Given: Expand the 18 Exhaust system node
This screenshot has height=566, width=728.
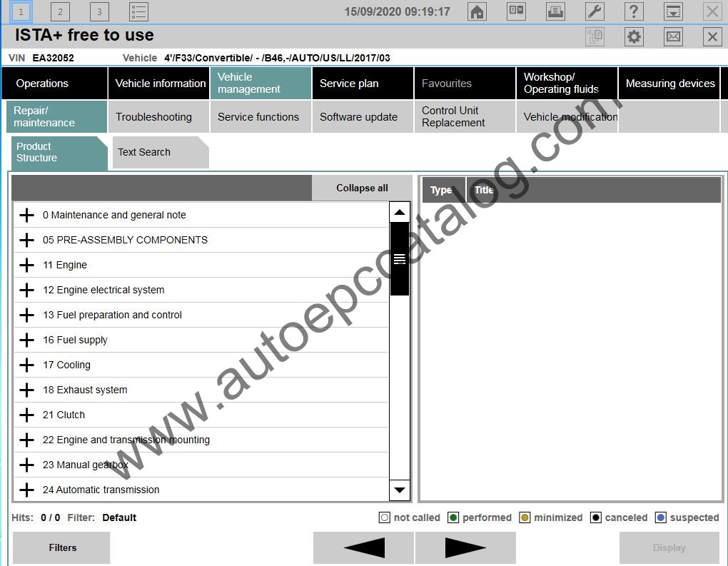Looking at the screenshot, I should tap(27, 390).
